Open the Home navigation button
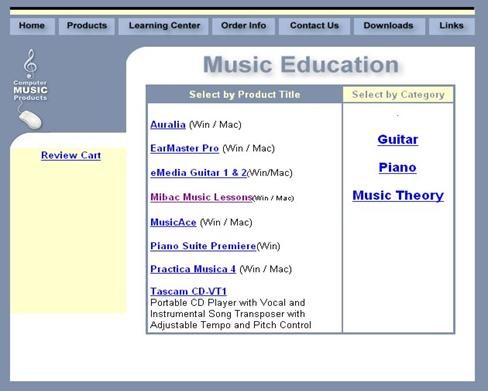 pos(32,26)
